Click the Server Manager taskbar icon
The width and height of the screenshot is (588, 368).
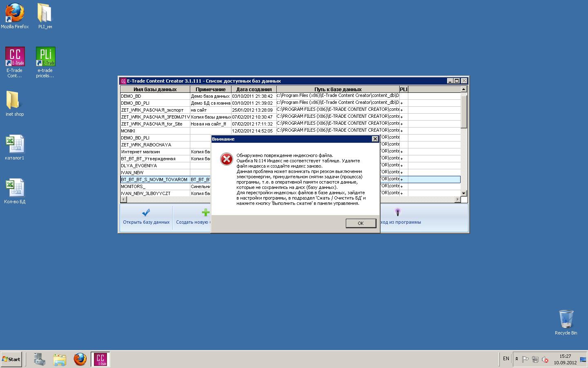click(40, 359)
